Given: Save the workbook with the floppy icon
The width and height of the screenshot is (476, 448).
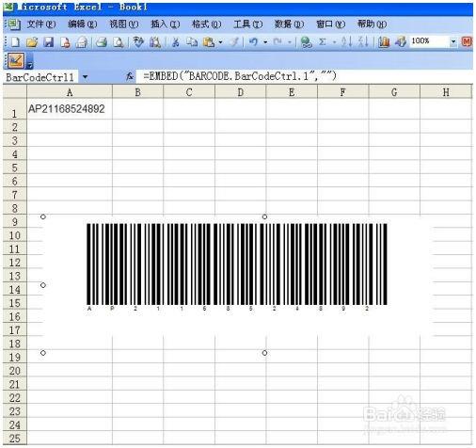Looking at the screenshot, I should click(x=48, y=41).
